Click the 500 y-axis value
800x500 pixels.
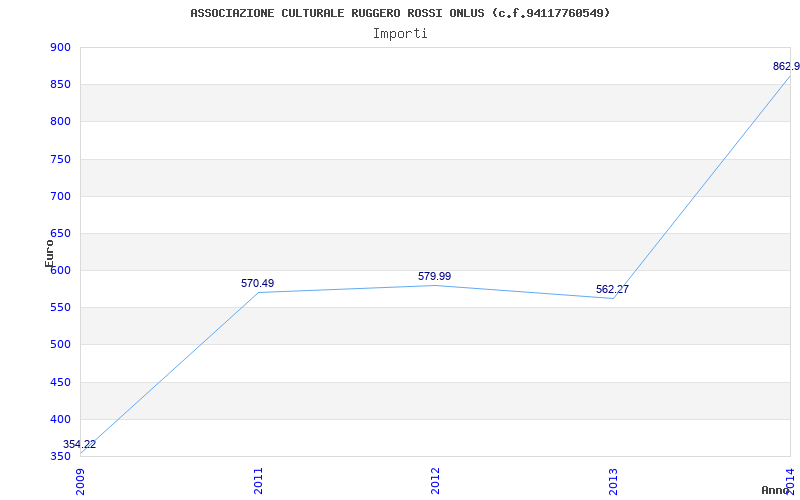tap(60, 345)
